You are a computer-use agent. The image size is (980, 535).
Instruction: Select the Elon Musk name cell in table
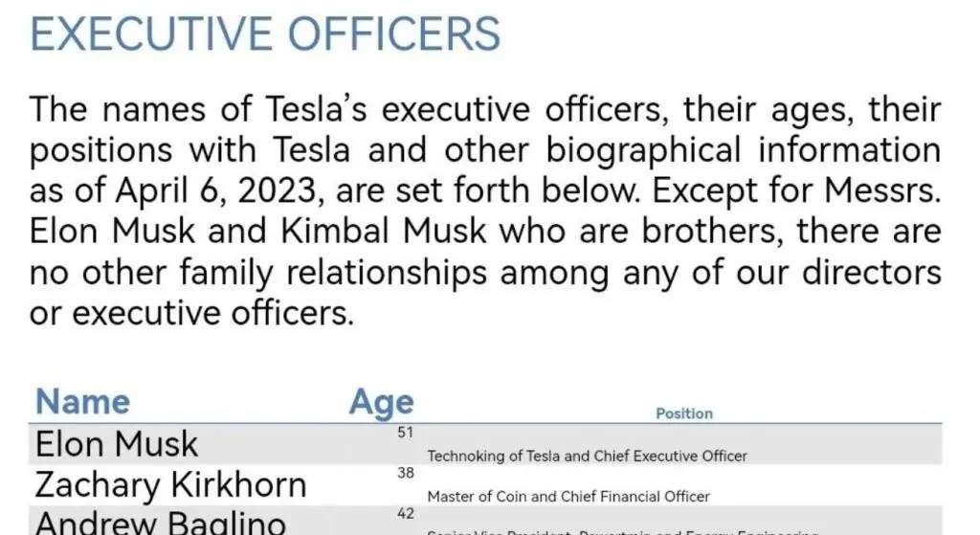[117, 444]
